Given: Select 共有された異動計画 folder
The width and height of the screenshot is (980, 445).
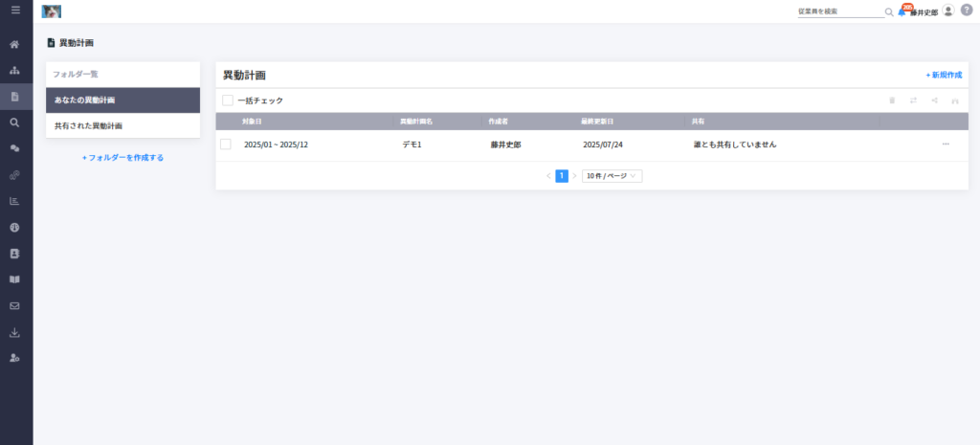Looking at the screenshot, I should click(x=122, y=125).
